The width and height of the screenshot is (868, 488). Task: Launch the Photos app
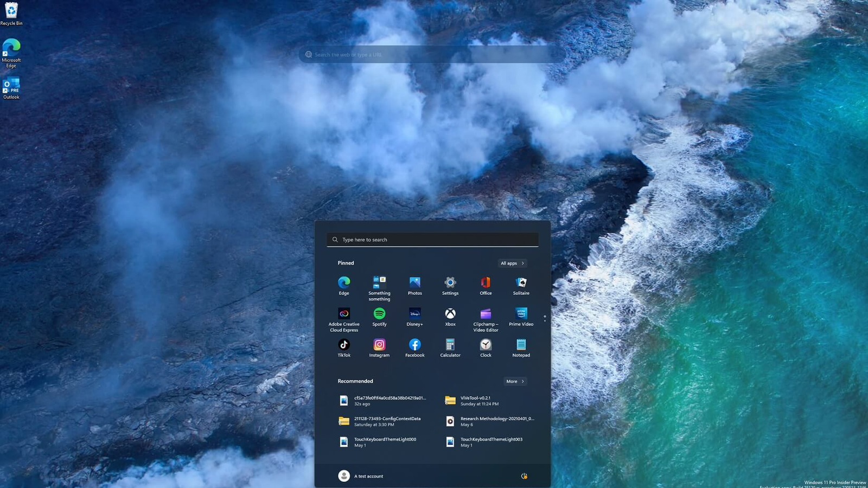(x=415, y=286)
